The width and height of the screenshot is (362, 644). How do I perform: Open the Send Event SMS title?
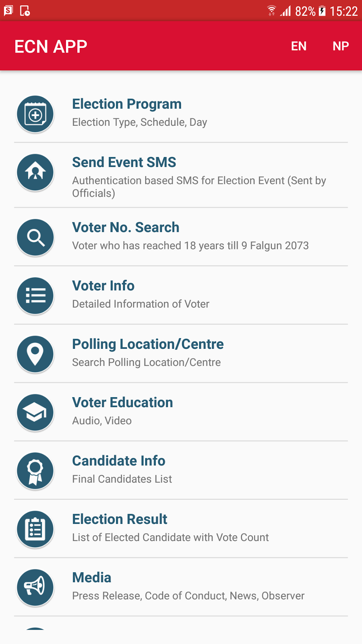[124, 162]
